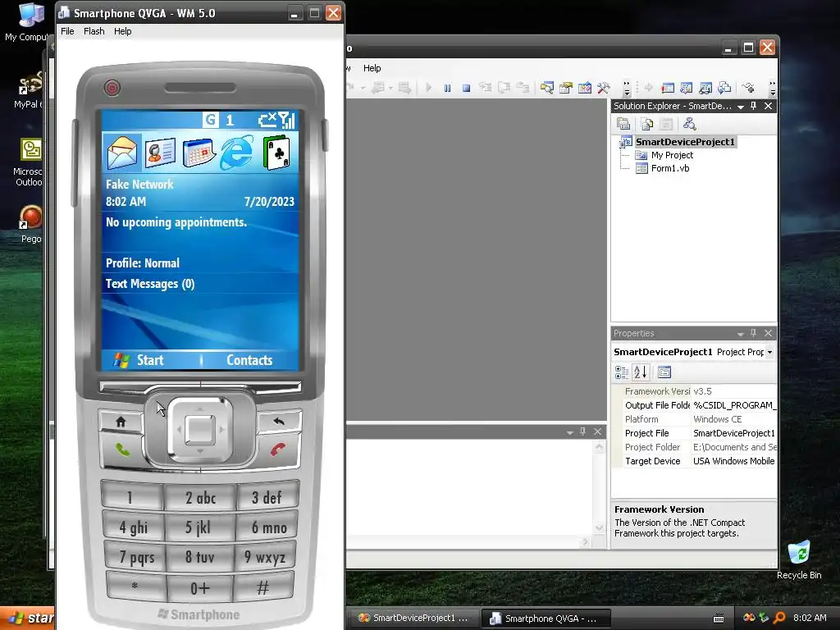Open Solitaire cards icon on phone screen
Screen dimensions: 840x630
point(276,153)
